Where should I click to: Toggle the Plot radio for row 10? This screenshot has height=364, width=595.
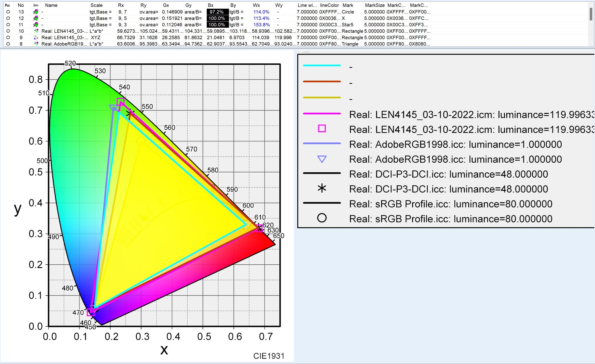coord(8,31)
